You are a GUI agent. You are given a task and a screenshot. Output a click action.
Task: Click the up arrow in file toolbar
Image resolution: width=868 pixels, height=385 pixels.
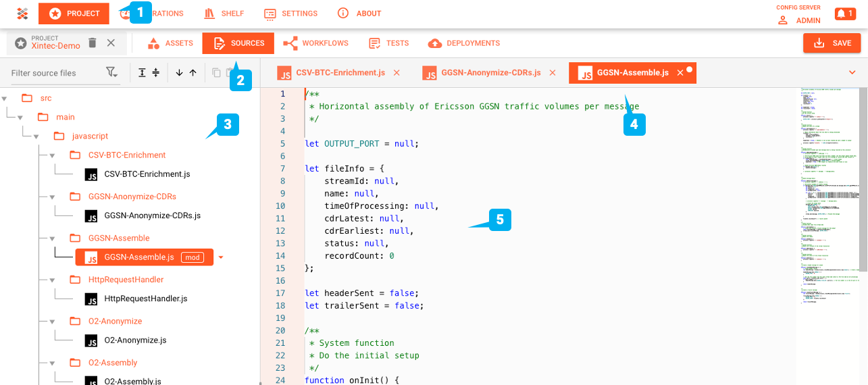pos(193,73)
